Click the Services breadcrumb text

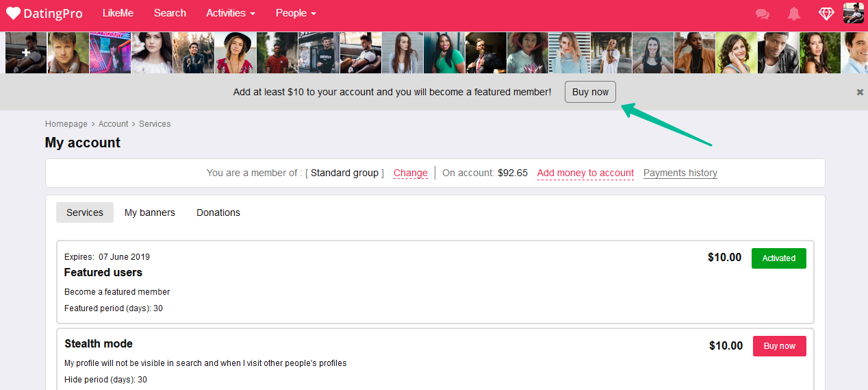(x=155, y=124)
